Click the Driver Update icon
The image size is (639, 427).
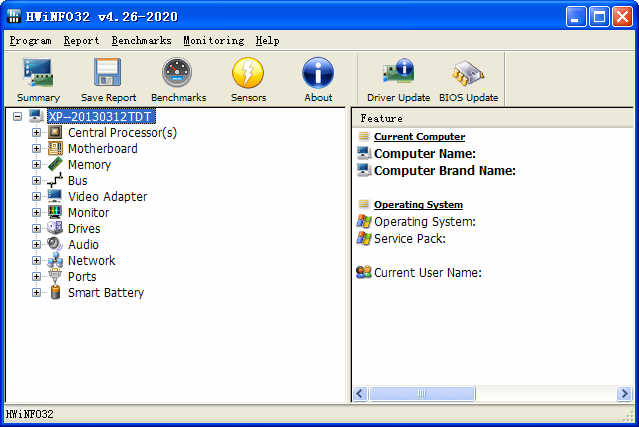(399, 71)
